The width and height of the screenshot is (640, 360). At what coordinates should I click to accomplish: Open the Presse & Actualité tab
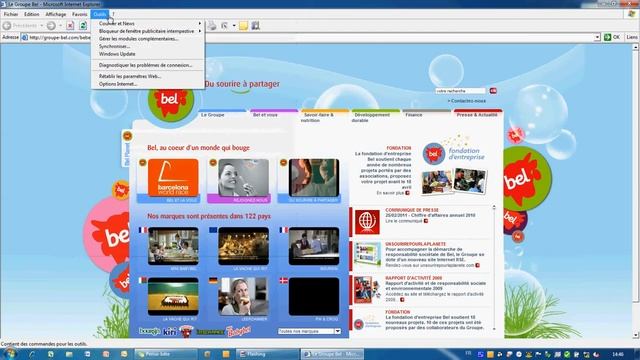click(477, 115)
